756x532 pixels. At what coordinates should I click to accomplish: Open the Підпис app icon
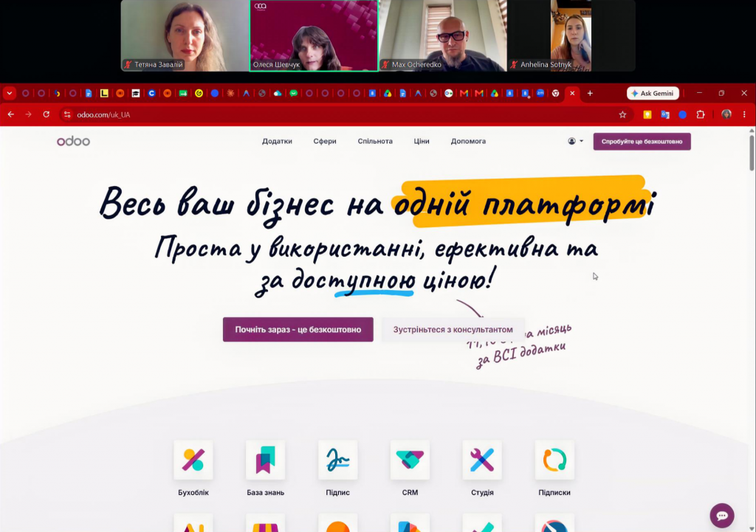pyautogui.click(x=337, y=460)
